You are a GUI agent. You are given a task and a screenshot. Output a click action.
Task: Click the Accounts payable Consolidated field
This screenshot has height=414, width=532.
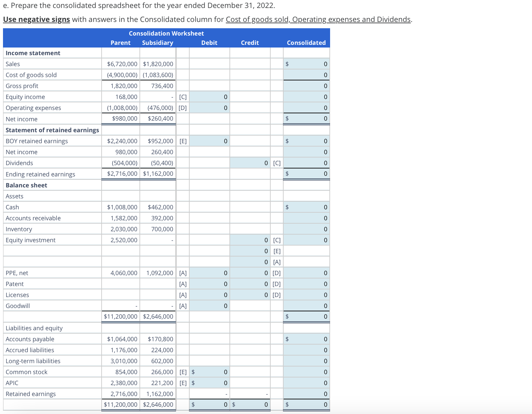click(x=307, y=339)
